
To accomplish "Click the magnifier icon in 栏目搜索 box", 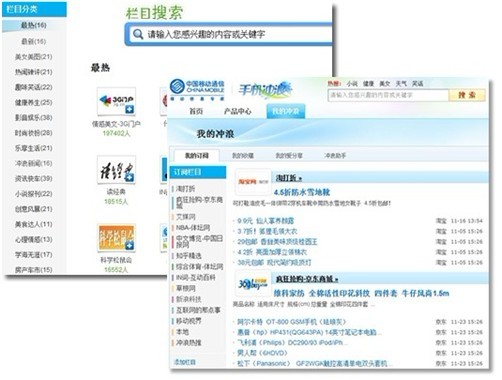I will click(137, 34).
